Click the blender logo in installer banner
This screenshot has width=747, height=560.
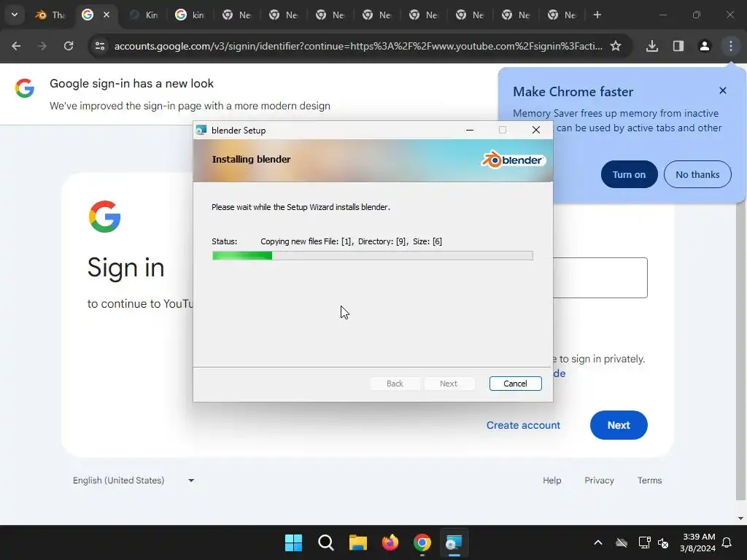pyautogui.click(x=513, y=160)
